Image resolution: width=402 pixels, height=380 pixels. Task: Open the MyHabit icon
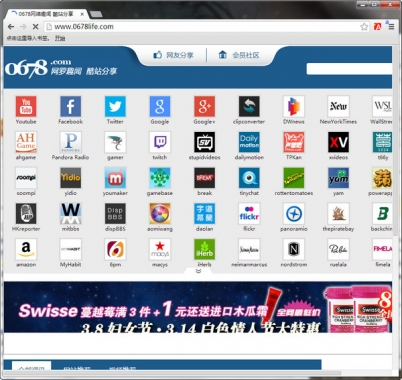coord(70,249)
